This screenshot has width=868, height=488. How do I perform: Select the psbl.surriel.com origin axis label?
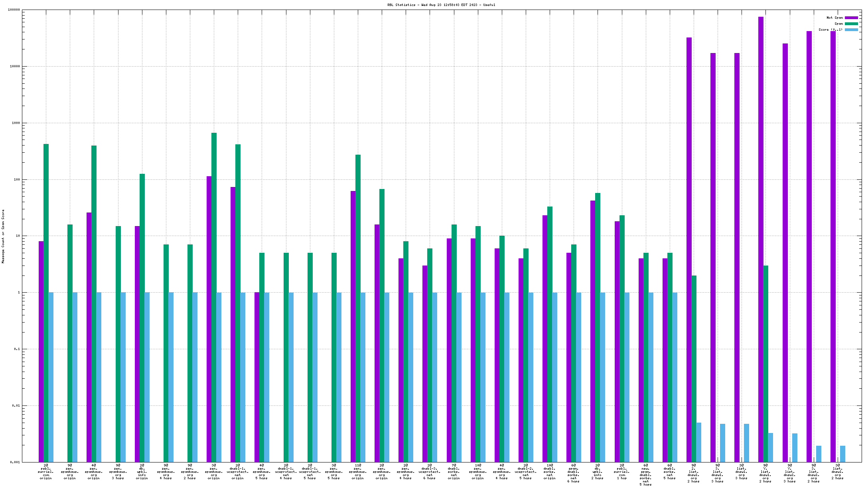[x=46, y=472]
